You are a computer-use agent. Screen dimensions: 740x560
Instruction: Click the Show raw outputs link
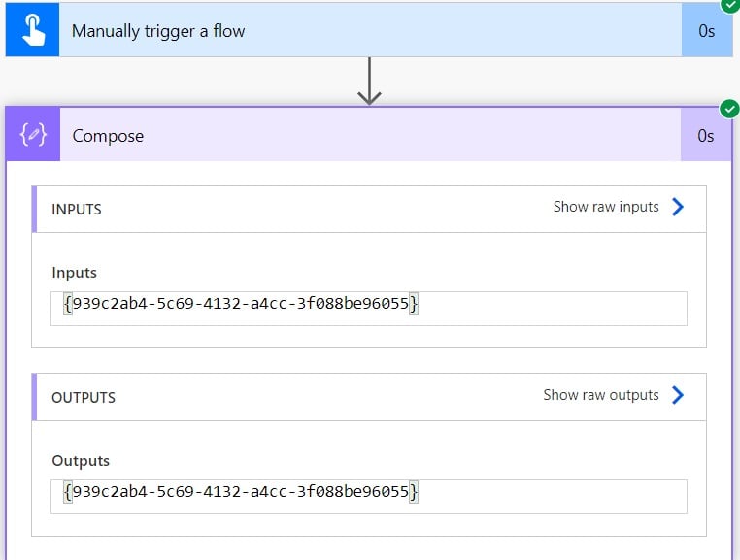(x=601, y=395)
